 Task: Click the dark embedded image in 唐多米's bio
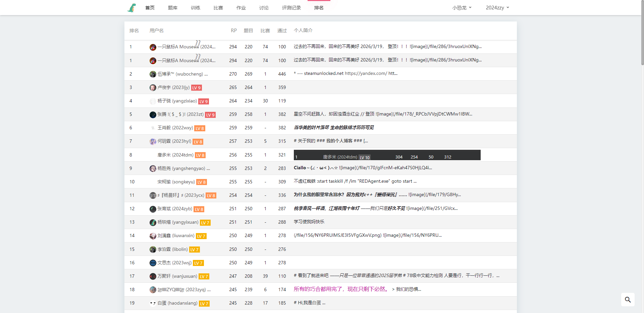tap(387, 155)
